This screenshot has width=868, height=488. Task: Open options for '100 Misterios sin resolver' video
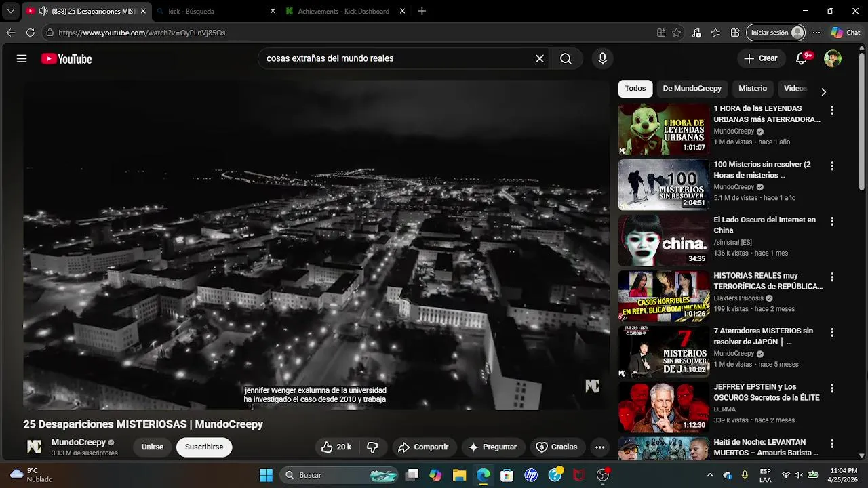tap(832, 165)
